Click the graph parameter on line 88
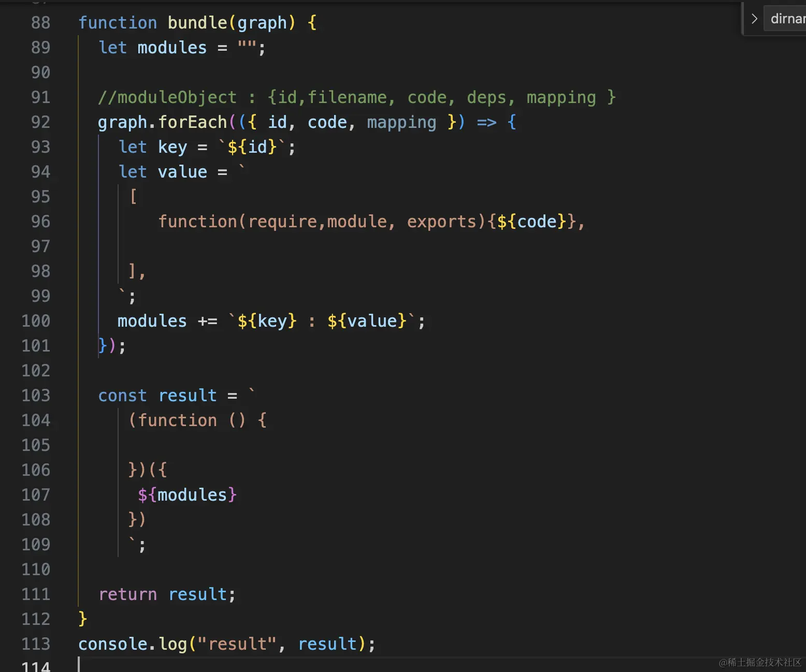The height and width of the screenshot is (672, 806). pyautogui.click(x=262, y=23)
